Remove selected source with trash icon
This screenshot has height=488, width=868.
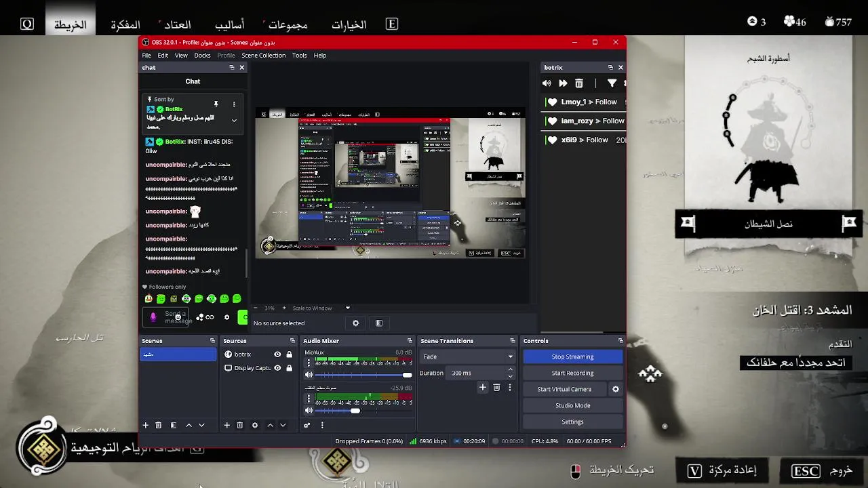[239, 425]
